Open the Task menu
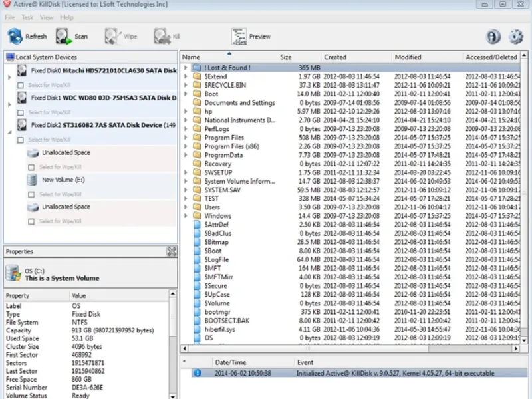 27,17
